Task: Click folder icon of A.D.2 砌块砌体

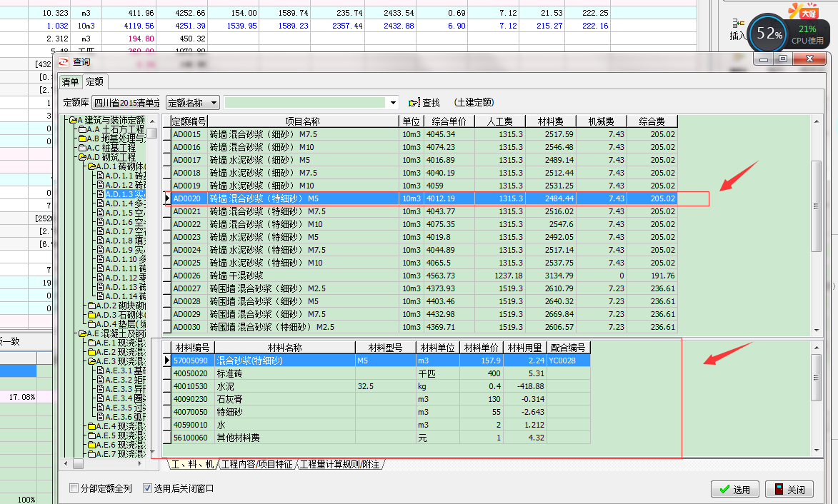Action: click(91, 306)
